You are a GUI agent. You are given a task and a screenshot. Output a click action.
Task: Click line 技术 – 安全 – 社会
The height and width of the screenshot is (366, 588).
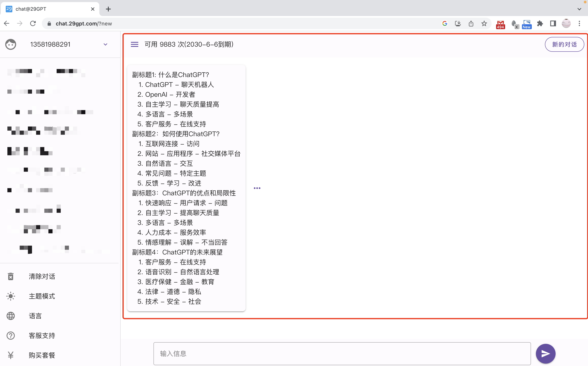pyautogui.click(x=173, y=301)
